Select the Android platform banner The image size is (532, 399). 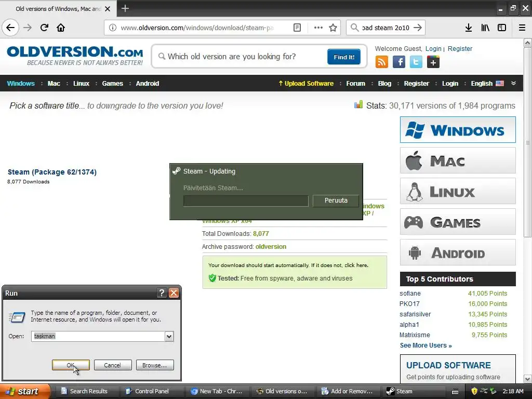point(458,252)
